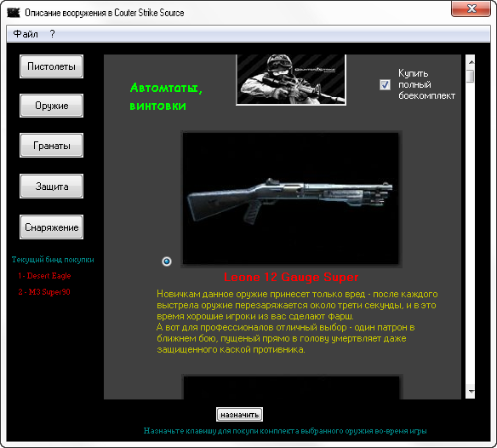Screen dimensions: 497x448
Task: Click the Leone 12 Gauge shotgun picture
Action: pos(291,198)
